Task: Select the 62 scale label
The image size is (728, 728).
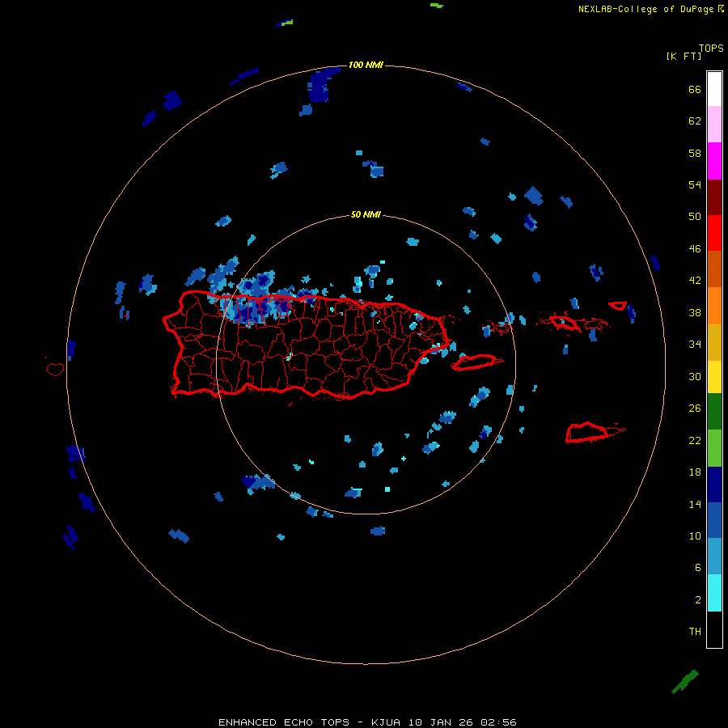Action: pyautogui.click(x=695, y=121)
